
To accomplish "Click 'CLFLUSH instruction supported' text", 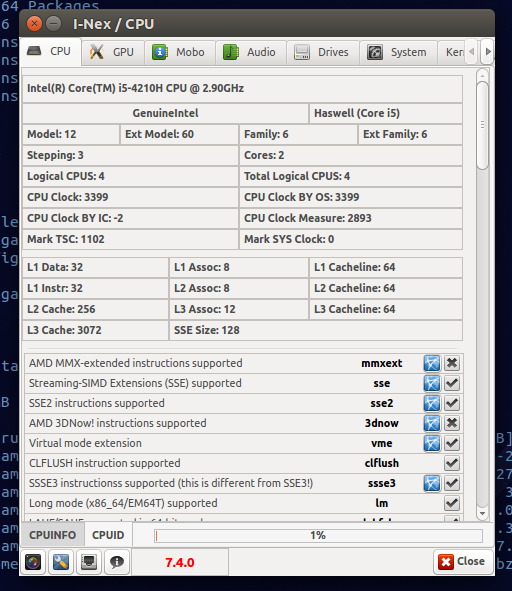I will click(x=105, y=463).
